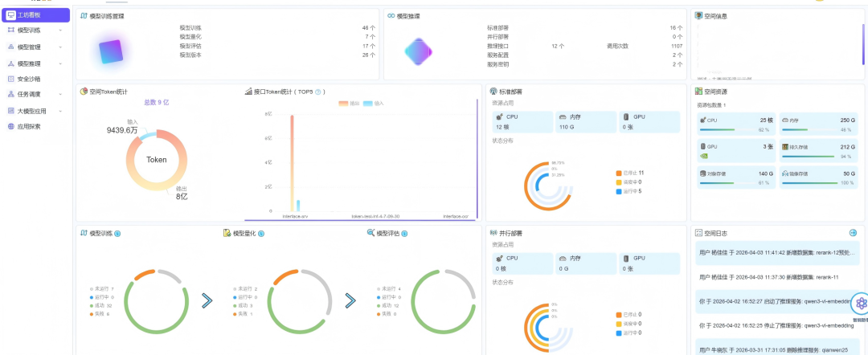
Task: Toggle the 输出 legend in Token bar chart
Action: pos(350,104)
